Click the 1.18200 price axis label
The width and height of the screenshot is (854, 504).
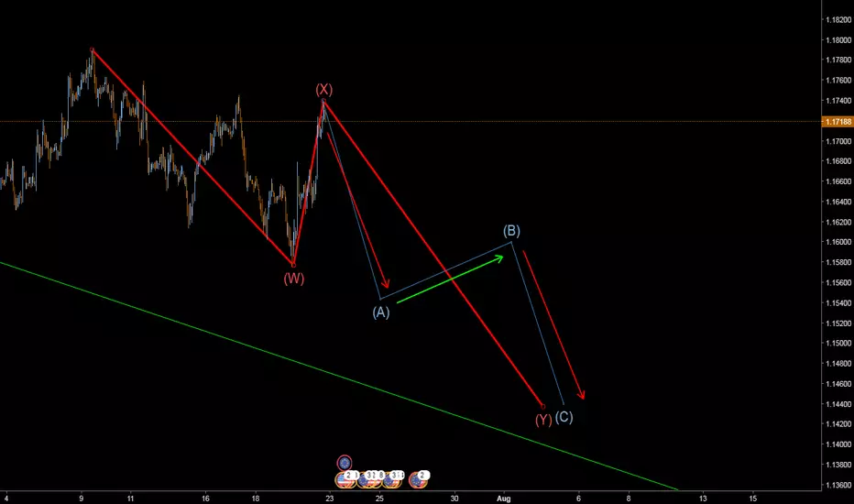(x=838, y=19)
